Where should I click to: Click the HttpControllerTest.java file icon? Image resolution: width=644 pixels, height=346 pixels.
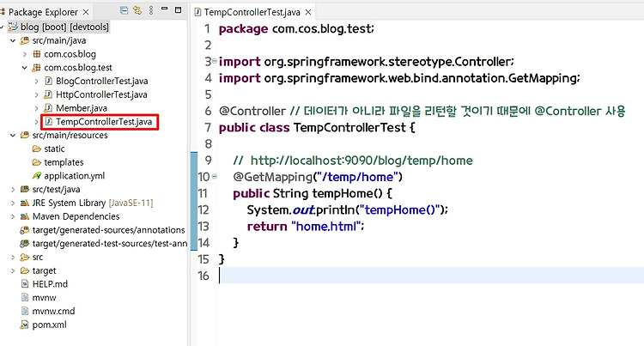click(48, 94)
